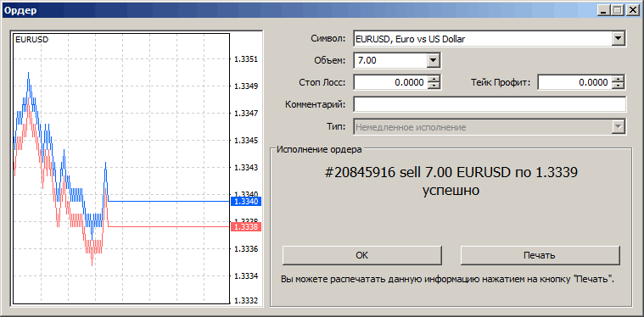Click the 1.3345 axis price
Viewport: 644px width, 317px height.
246,140
